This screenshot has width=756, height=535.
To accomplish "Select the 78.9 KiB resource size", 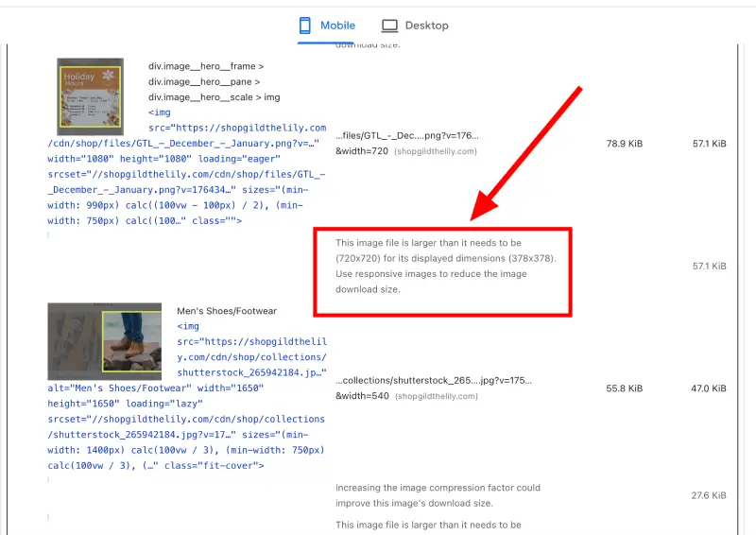I will 624,144.
